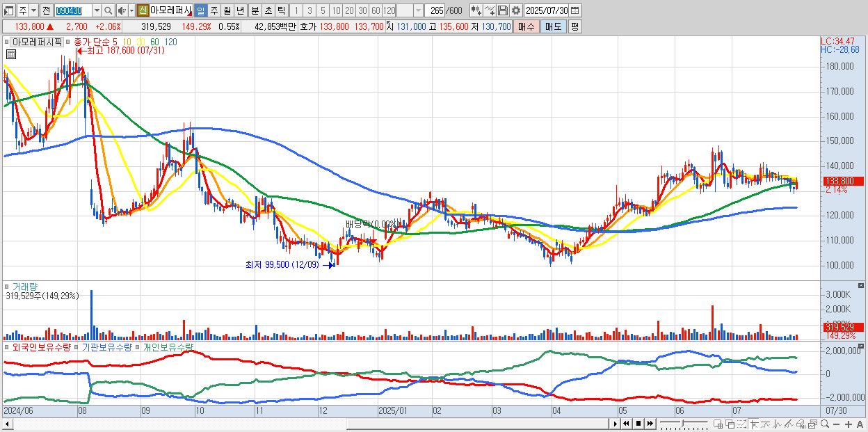Click the rewind button in bottom controls
868x432 pixels.
(626, 424)
